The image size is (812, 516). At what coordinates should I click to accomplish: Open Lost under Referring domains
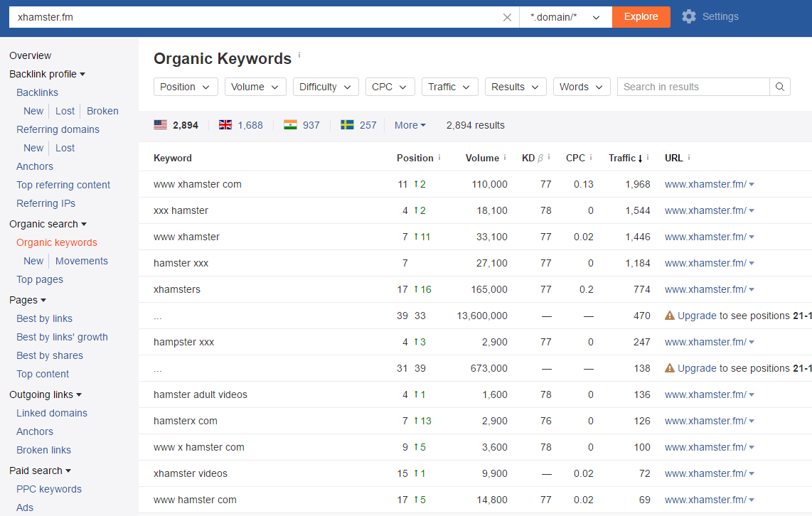[65, 148]
